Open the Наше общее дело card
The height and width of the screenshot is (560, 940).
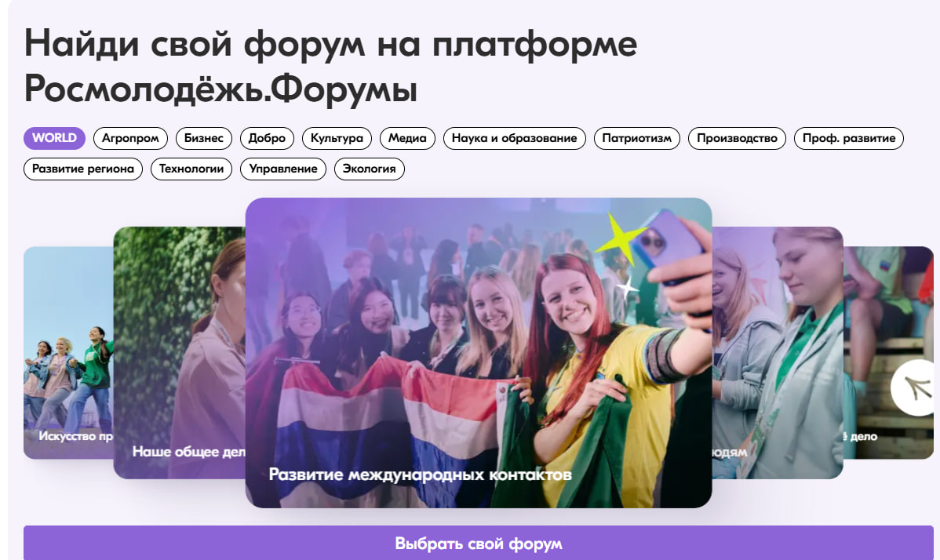pos(179,353)
